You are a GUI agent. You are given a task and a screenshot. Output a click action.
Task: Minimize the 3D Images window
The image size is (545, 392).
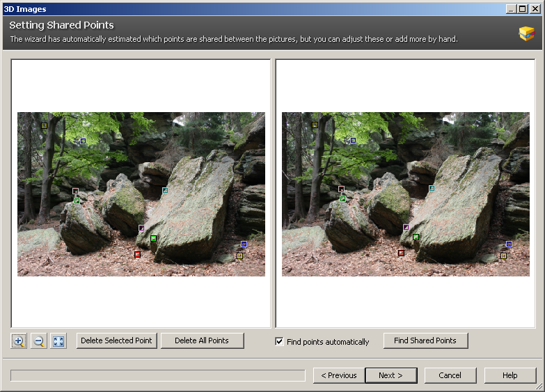(511, 9)
